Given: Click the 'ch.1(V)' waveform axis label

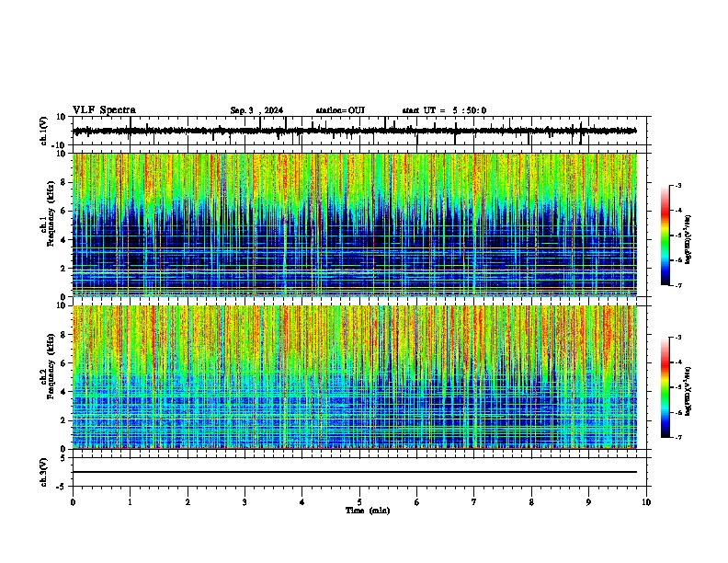Looking at the screenshot, I should (x=44, y=131).
